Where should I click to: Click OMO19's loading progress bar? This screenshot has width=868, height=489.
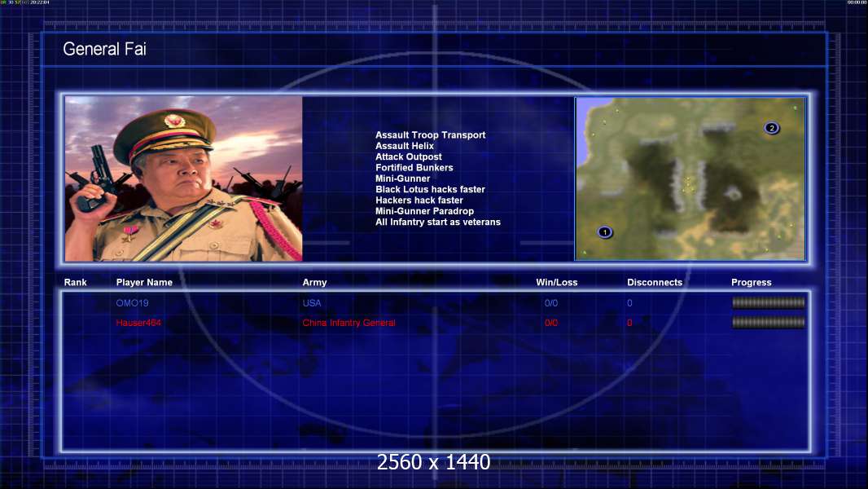point(769,302)
